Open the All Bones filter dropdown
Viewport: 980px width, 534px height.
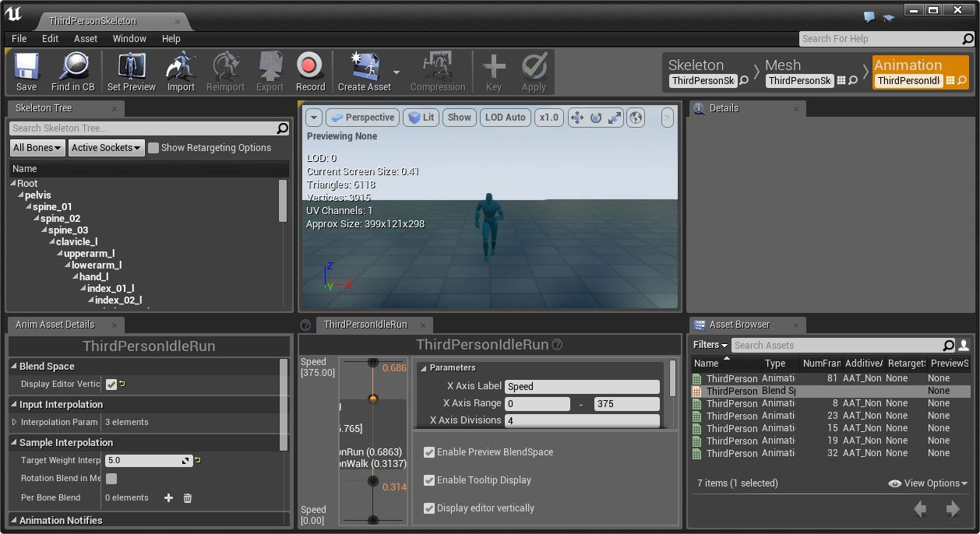[x=37, y=148]
